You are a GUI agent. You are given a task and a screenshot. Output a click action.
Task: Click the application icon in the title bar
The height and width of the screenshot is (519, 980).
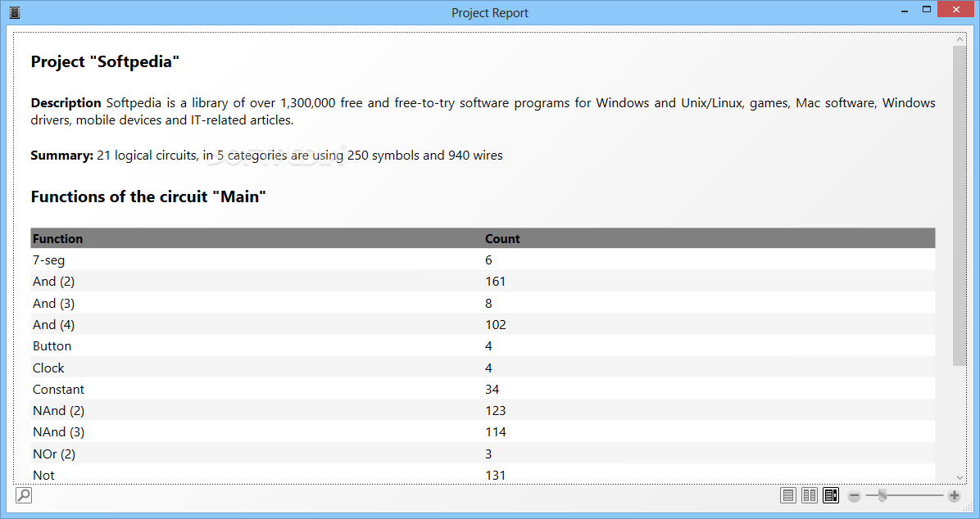point(15,12)
